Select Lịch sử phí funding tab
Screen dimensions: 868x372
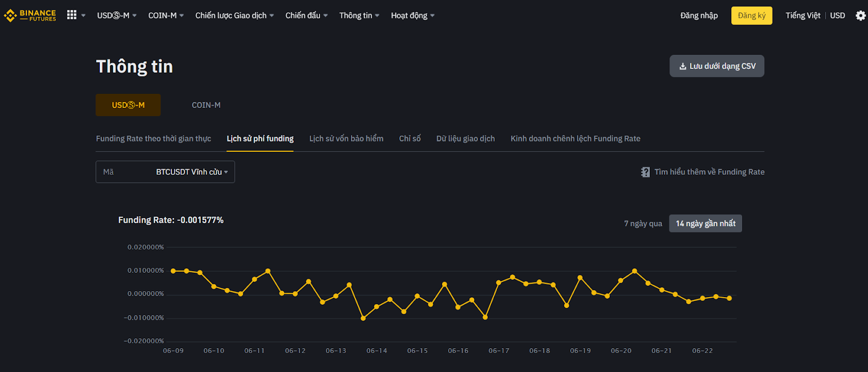pyautogui.click(x=260, y=139)
